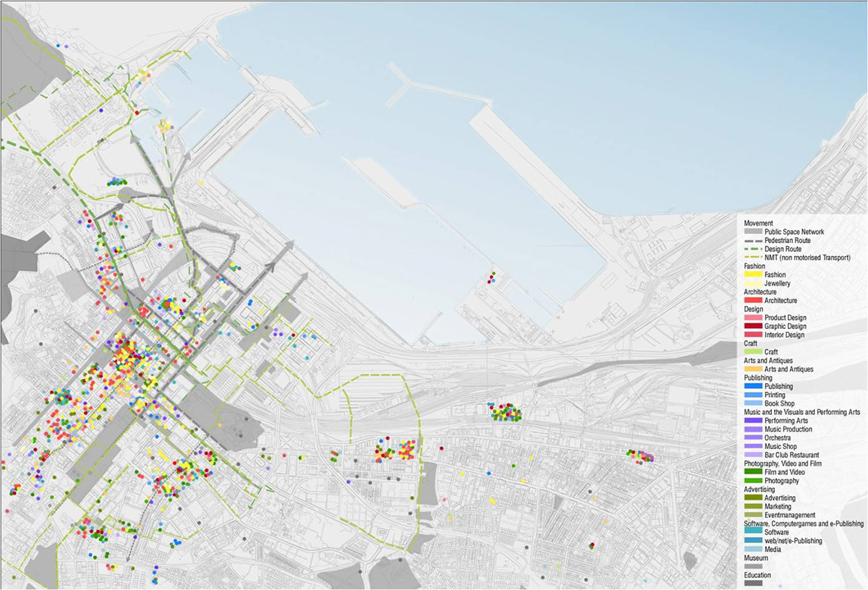Select the teal Software legend swatch

click(x=753, y=532)
